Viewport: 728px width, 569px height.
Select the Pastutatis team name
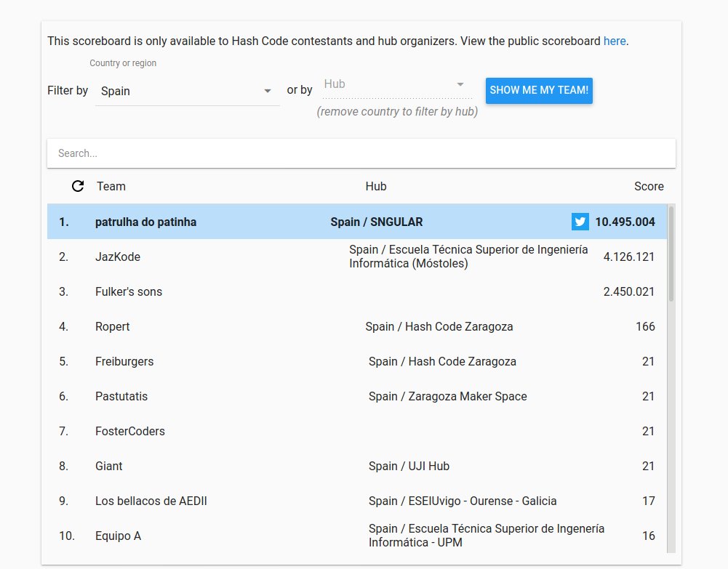click(x=121, y=396)
